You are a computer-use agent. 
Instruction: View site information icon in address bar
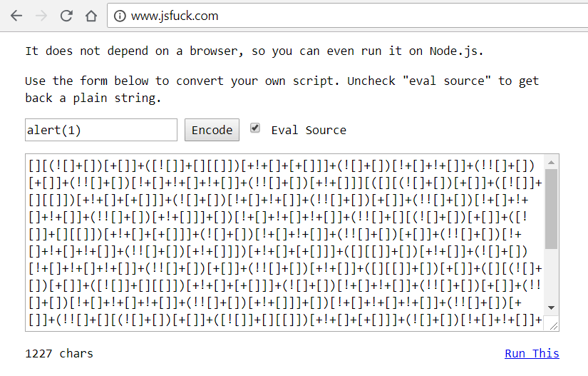click(x=120, y=16)
